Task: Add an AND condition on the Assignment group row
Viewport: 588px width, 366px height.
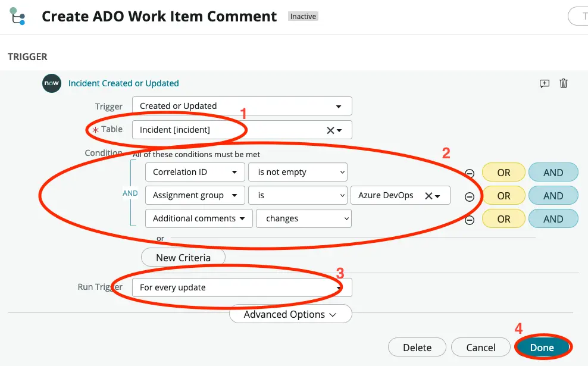Action: [x=553, y=195]
